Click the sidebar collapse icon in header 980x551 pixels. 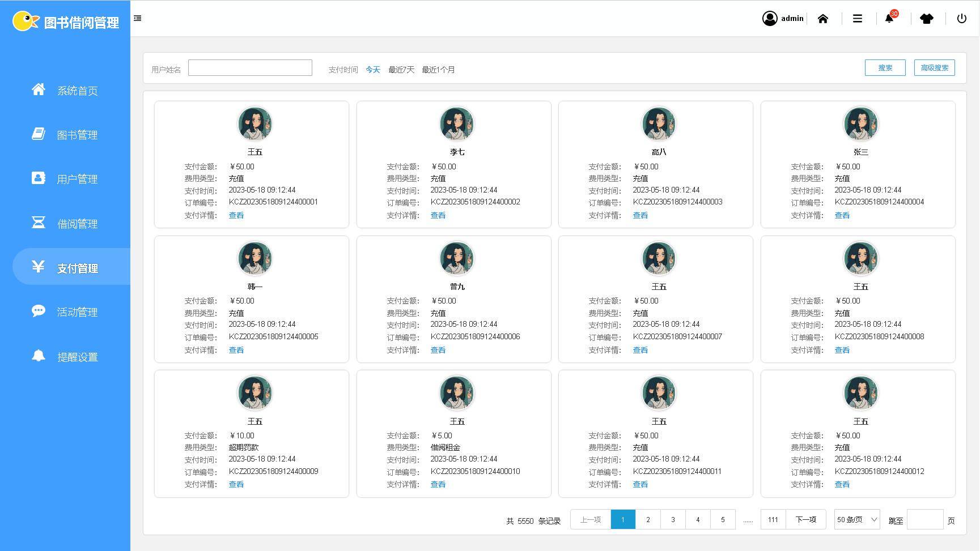pos(137,18)
